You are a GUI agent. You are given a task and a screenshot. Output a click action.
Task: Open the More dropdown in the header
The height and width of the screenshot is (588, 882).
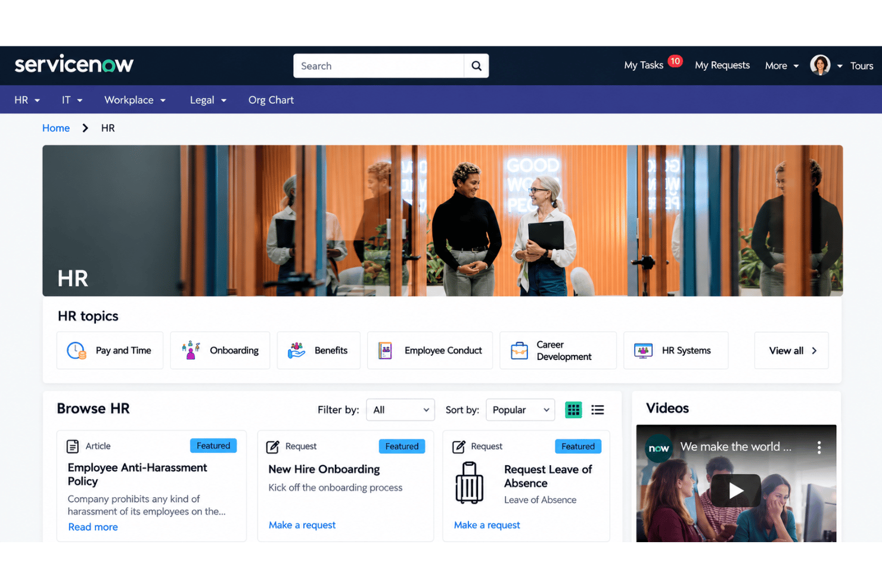pos(782,66)
